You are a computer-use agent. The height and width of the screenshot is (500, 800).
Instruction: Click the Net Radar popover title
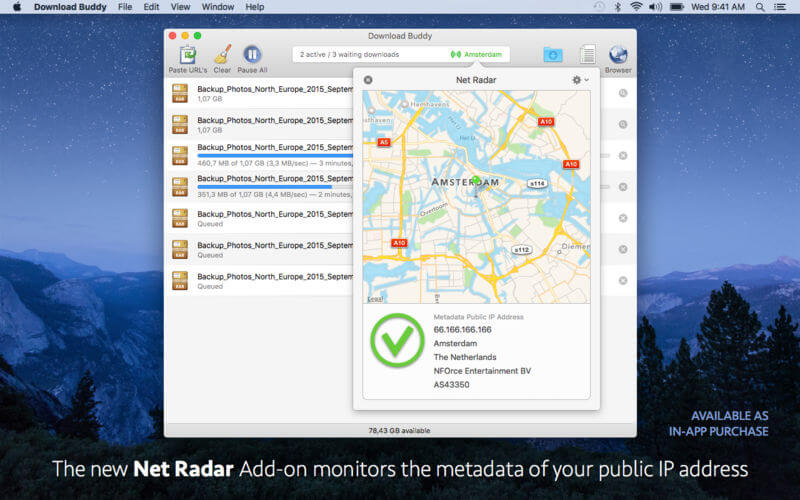[476, 80]
